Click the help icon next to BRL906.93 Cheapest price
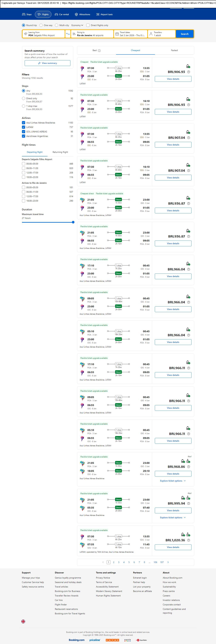Screen dimensions: 216x644 (x=189, y=72)
